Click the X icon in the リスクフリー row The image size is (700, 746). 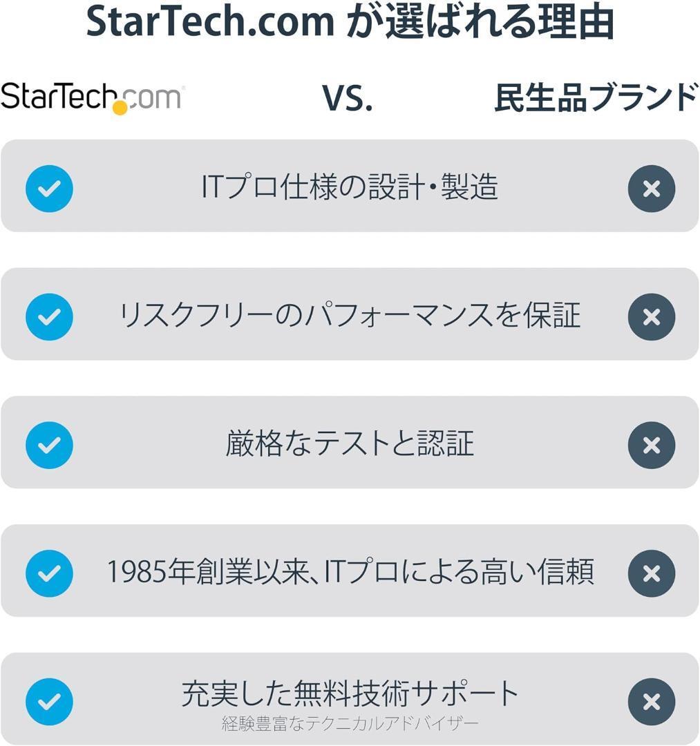click(x=651, y=316)
